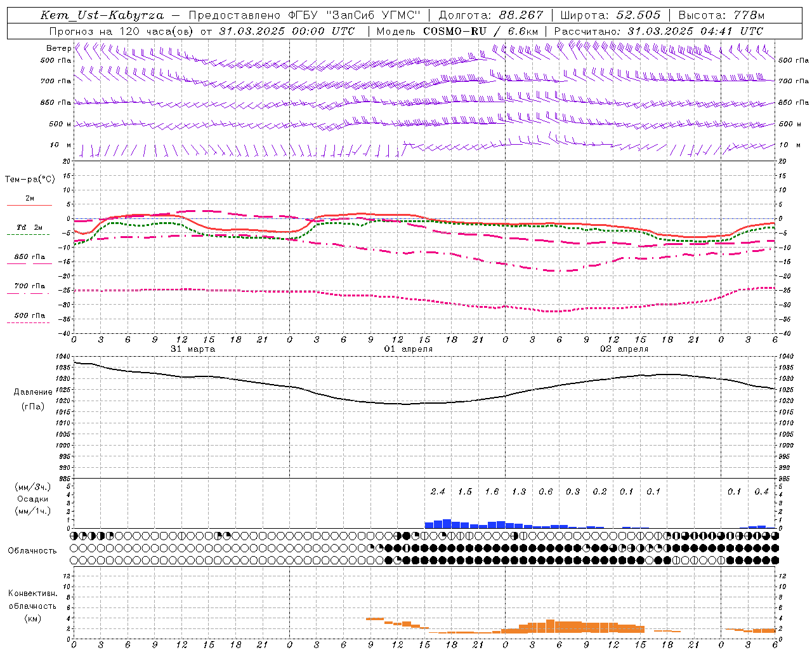Click the (км) unit label of convective cloud
This screenshot has height=650, width=812.
(32, 618)
